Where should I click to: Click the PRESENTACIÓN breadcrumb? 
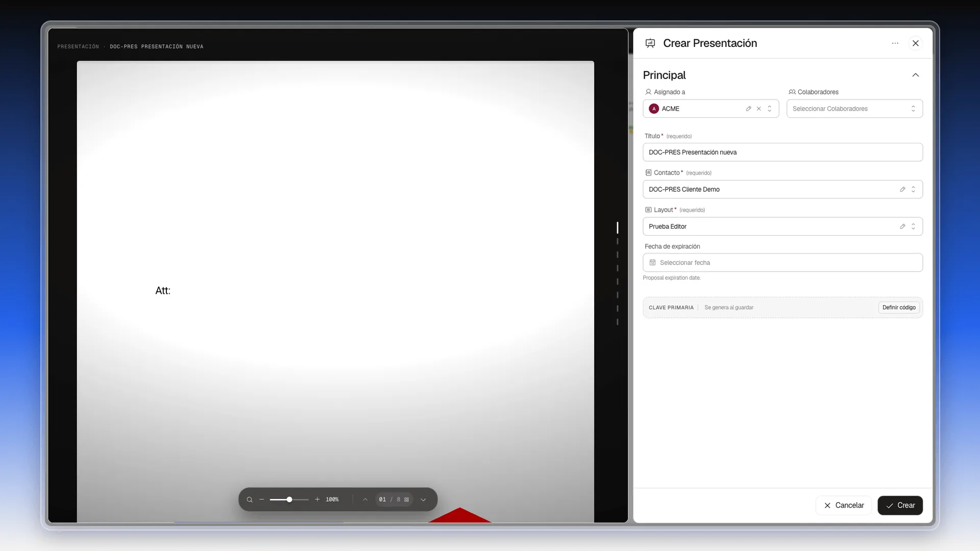(78, 46)
